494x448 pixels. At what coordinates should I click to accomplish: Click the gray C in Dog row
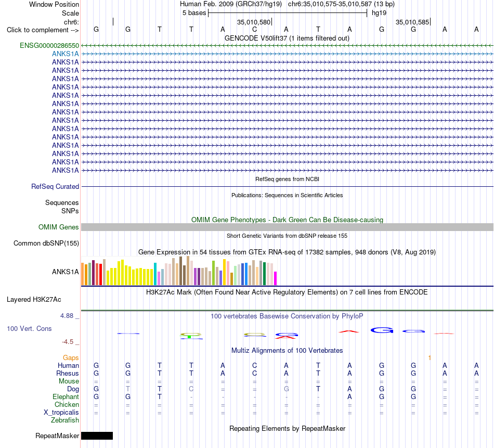click(191, 389)
